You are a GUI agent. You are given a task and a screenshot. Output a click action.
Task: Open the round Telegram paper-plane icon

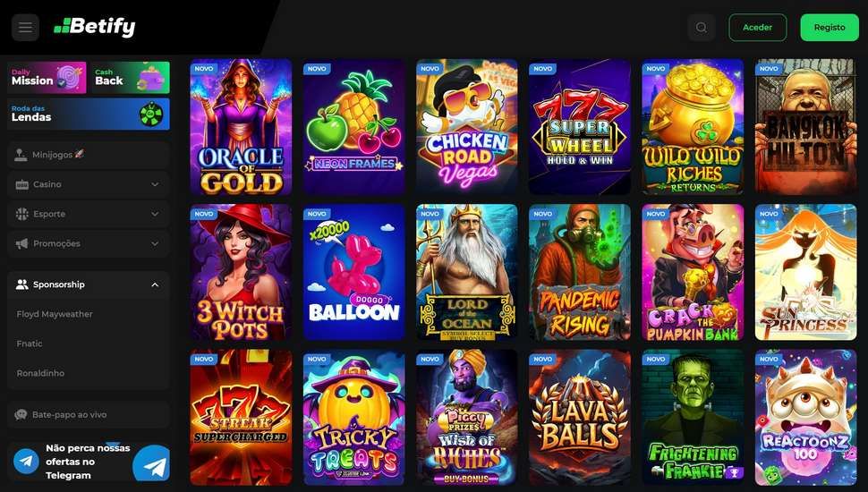tap(25, 461)
